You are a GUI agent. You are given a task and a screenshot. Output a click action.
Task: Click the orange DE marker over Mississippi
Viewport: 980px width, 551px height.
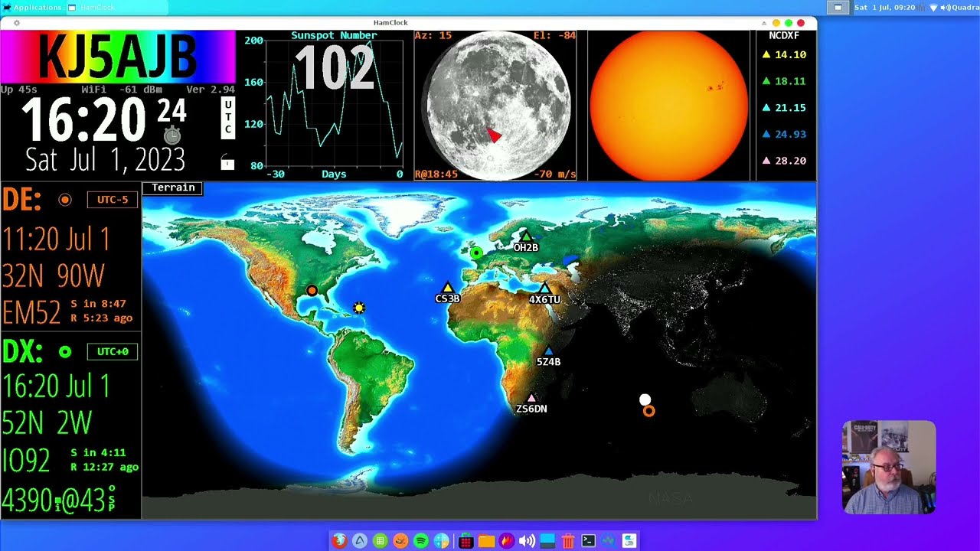[312, 291]
